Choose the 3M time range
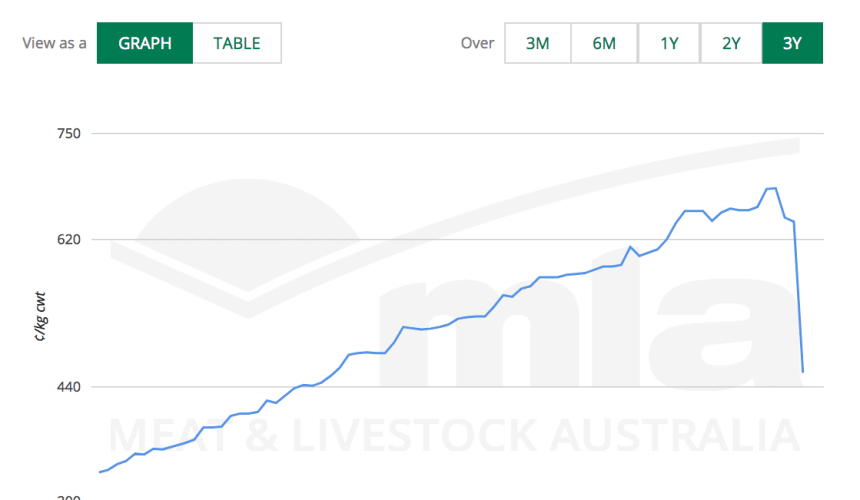Screen dimensions: 860x500 tap(538, 43)
